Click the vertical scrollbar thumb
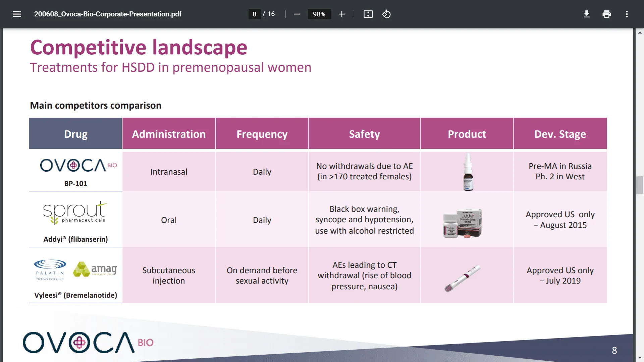The width and height of the screenshot is (644, 362). click(640, 185)
